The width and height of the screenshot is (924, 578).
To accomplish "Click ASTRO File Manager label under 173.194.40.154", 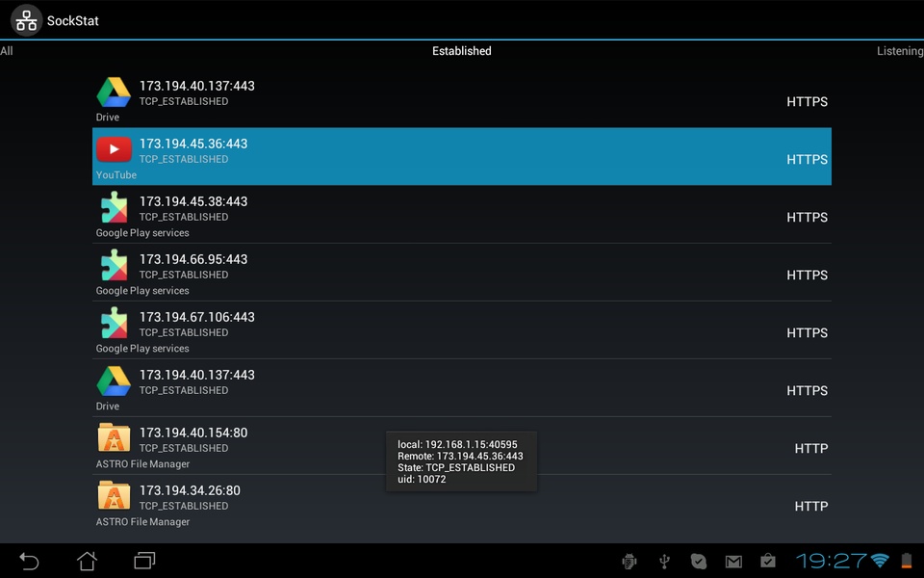I will coord(142,464).
